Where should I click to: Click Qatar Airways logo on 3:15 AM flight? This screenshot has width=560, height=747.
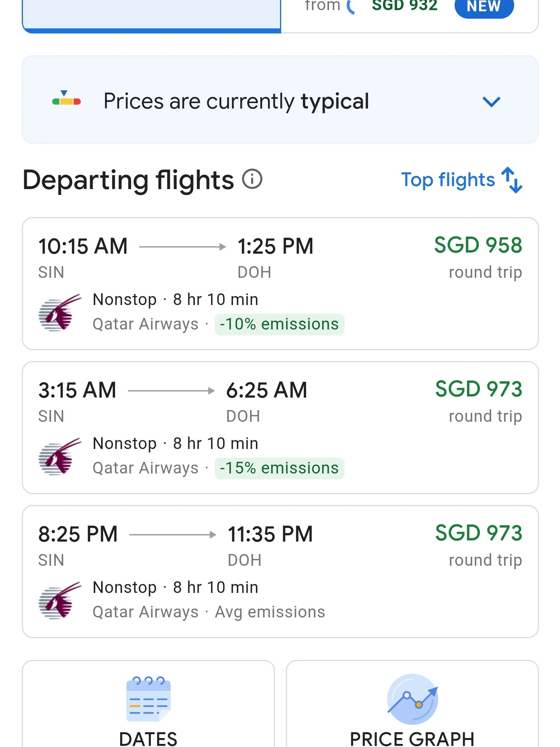pos(60,456)
